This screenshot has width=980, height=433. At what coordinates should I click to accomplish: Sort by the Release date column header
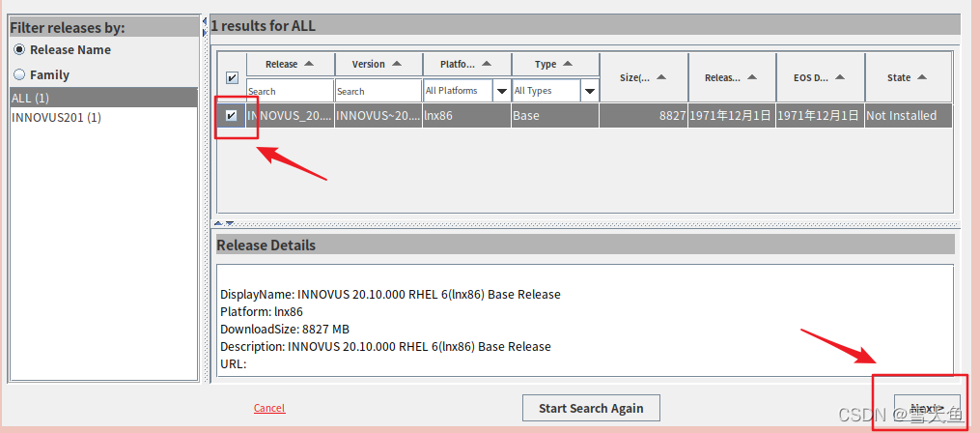[x=732, y=77]
